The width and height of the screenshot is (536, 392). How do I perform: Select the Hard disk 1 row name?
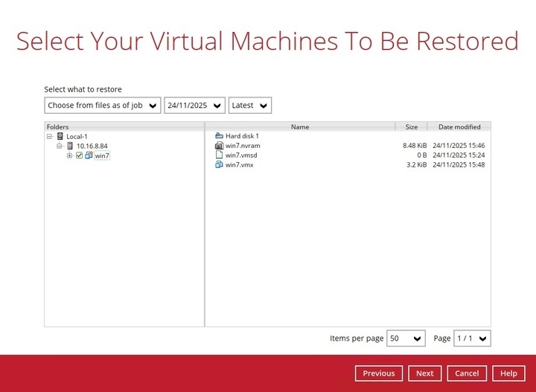(242, 136)
